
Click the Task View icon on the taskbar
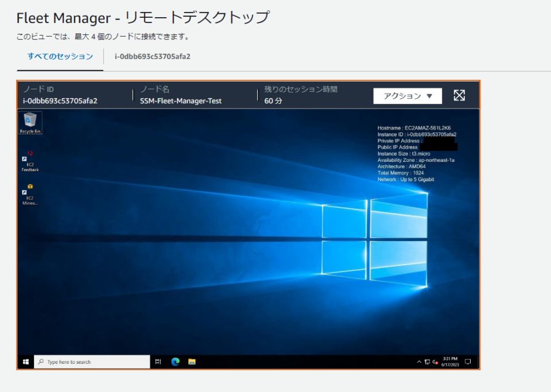[158, 362]
